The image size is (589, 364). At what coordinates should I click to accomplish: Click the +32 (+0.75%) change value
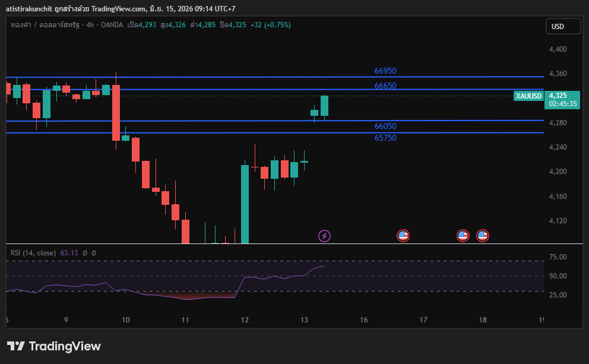pos(271,25)
